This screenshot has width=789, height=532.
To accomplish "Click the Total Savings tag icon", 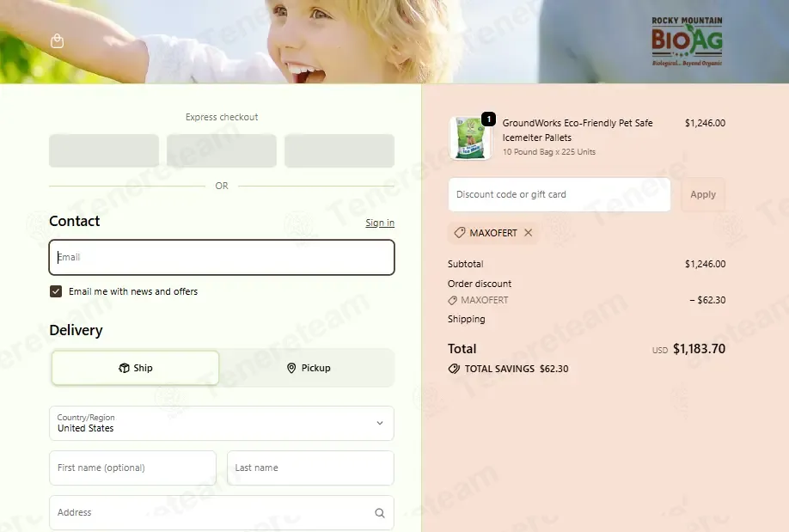I will 454,369.
